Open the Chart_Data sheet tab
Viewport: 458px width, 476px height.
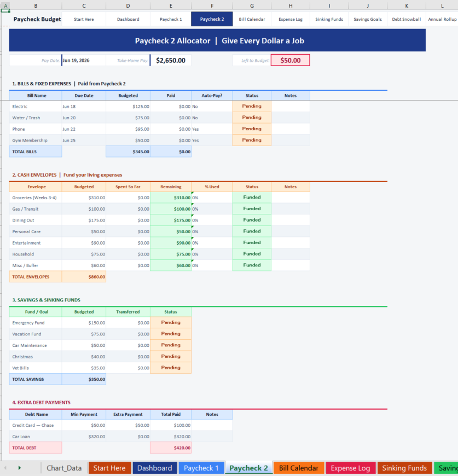click(x=64, y=468)
